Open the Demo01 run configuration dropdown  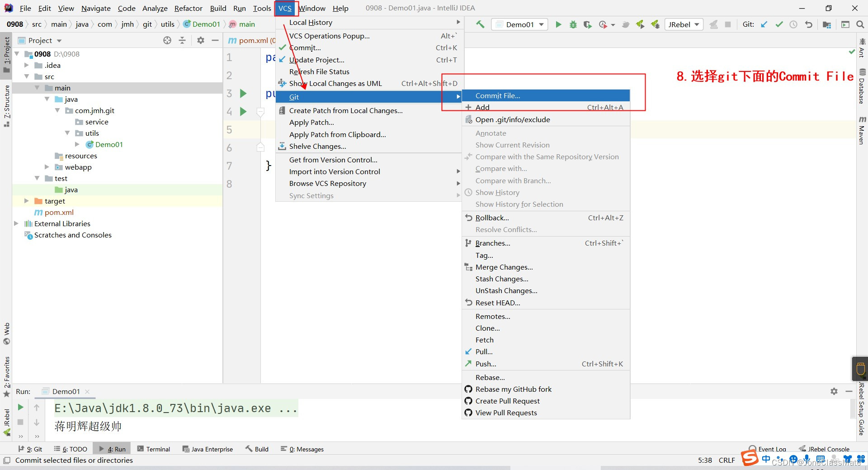point(520,24)
